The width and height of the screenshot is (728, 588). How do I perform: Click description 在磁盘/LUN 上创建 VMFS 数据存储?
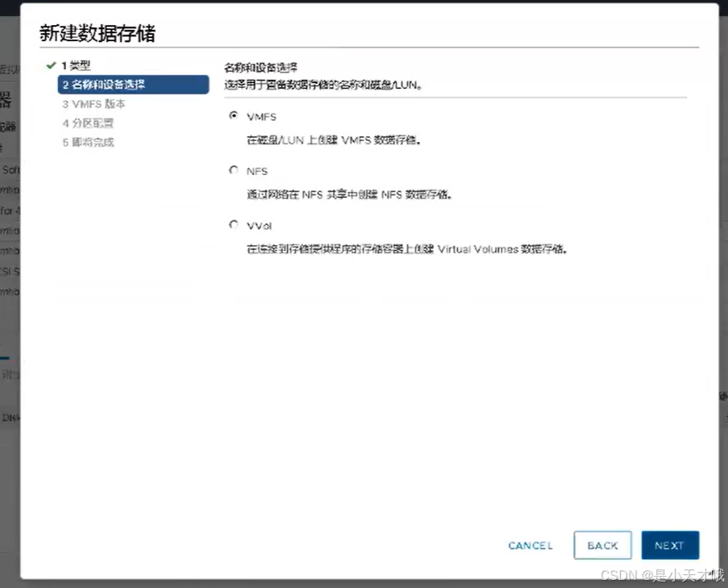tap(334, 140)
